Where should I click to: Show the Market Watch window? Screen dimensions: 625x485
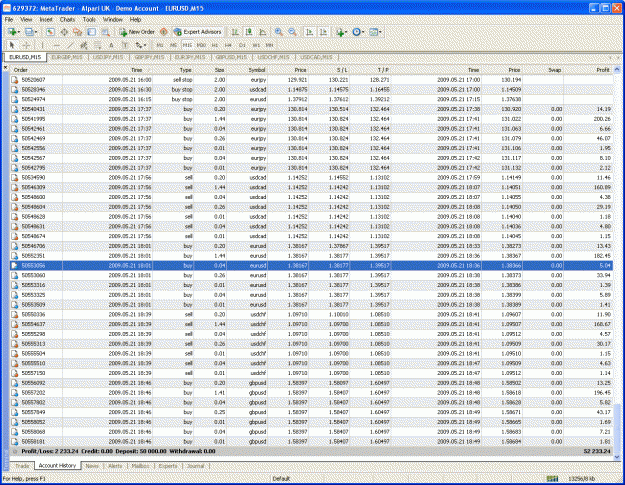click(x=50, y=32)
